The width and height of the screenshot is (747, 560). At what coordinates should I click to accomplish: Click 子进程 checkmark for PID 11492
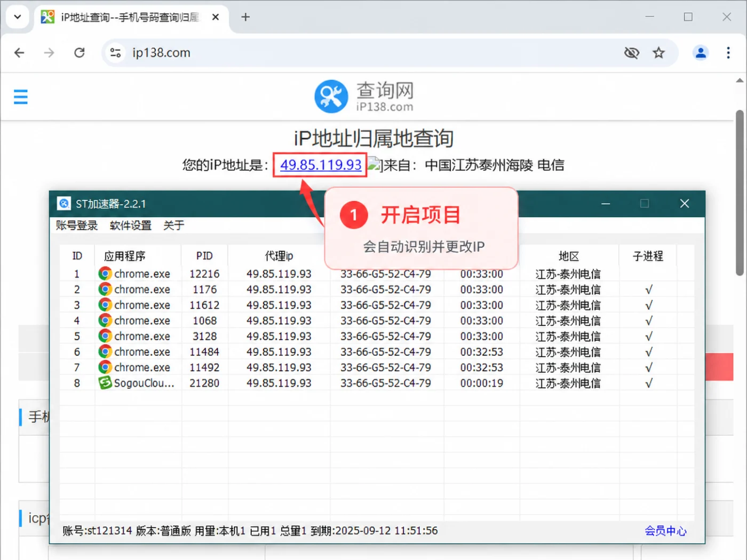[649, 367]
